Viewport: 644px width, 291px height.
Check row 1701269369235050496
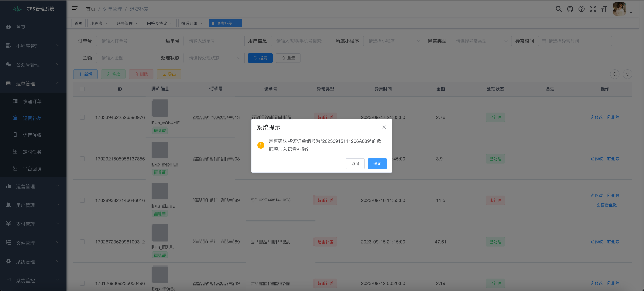[x=82, y=283]
